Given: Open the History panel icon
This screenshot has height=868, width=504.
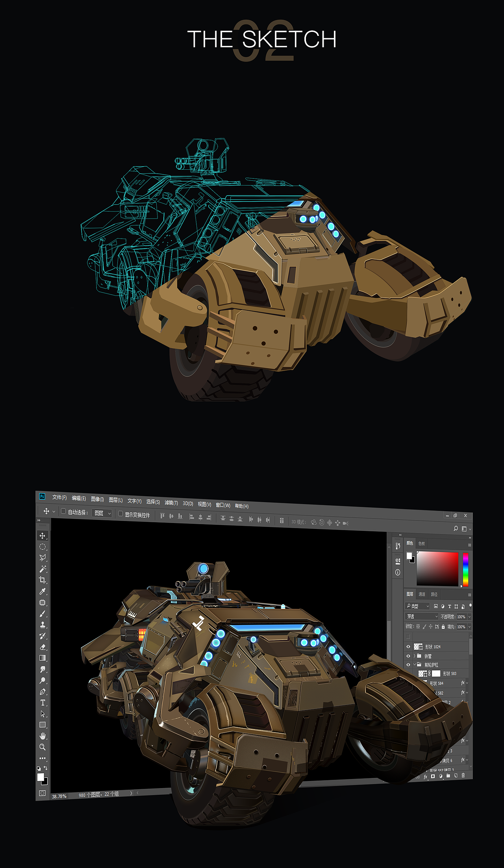Looking at the screenshot, I should [398, 545].
